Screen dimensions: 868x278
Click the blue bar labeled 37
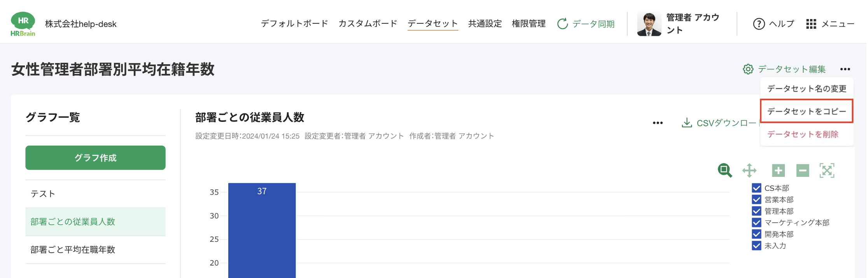coord(262,230)
